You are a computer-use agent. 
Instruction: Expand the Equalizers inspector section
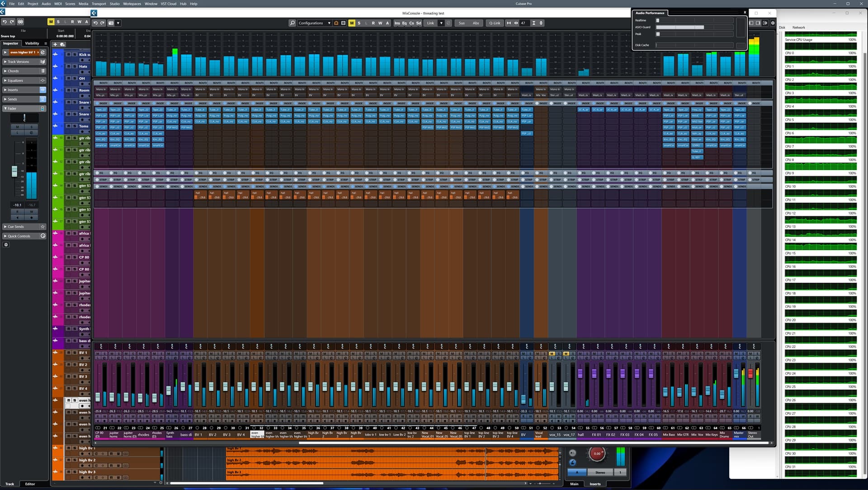(x=24, y=81)
